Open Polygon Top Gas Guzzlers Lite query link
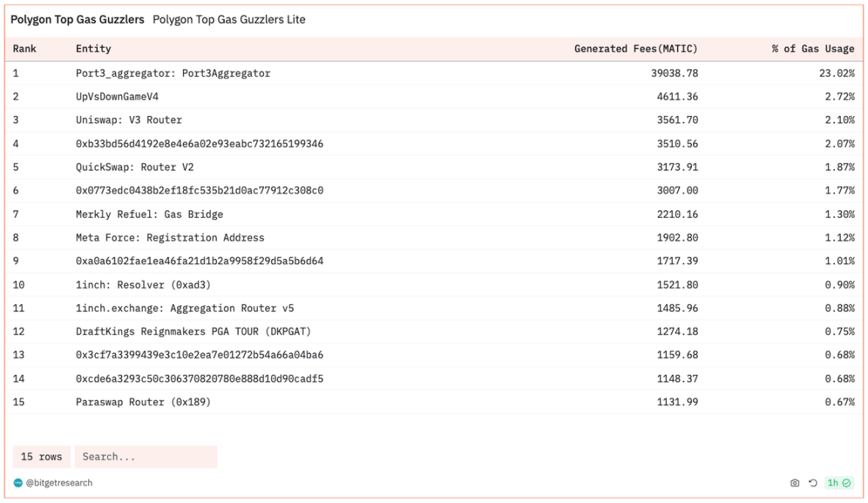868x503 pixels. point(228,20)
